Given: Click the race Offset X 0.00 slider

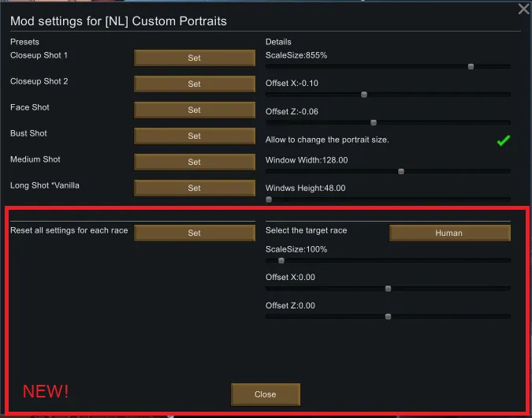Looking at the screenshot, I should click(388, 289).
